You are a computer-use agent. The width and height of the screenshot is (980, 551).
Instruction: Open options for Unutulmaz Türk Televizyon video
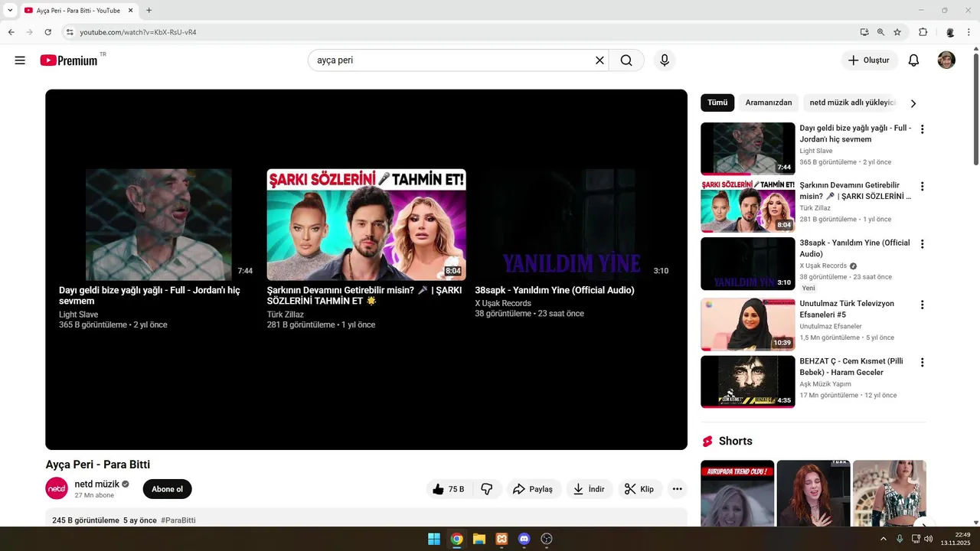(x=922, y=305)
